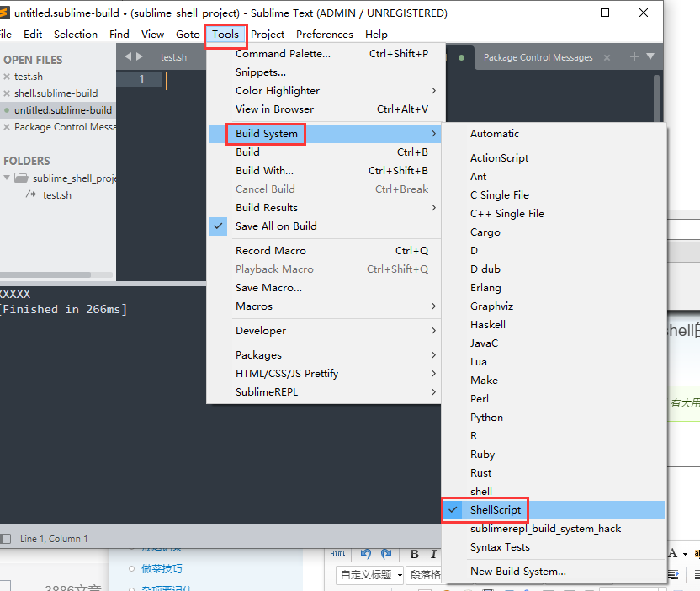700x591 pixels.
Task: Select the ActionScript build system
Action: pos(554,158)
